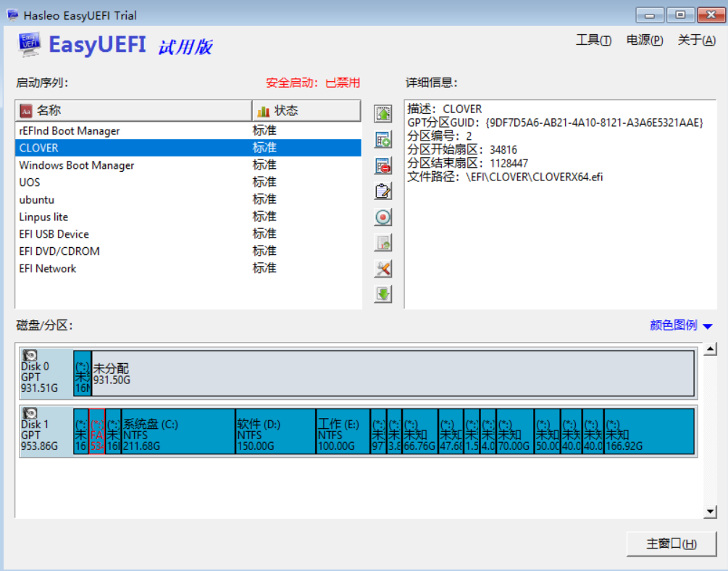Select the UOS boot entry

tap(188, 182)
